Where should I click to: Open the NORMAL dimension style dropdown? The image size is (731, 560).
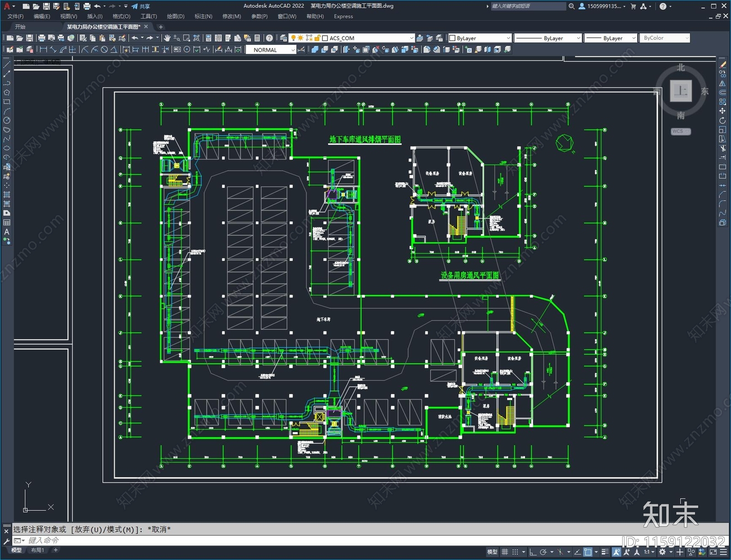tap(293, 50)
